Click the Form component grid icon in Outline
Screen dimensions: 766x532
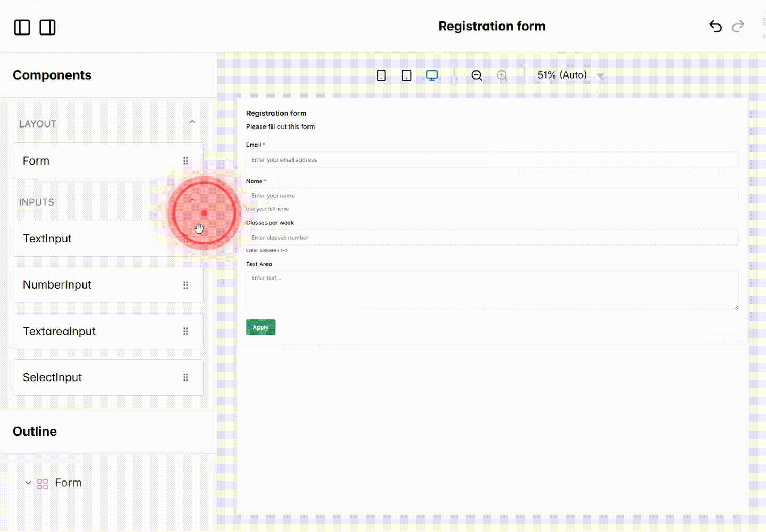[x=42, y=484]
